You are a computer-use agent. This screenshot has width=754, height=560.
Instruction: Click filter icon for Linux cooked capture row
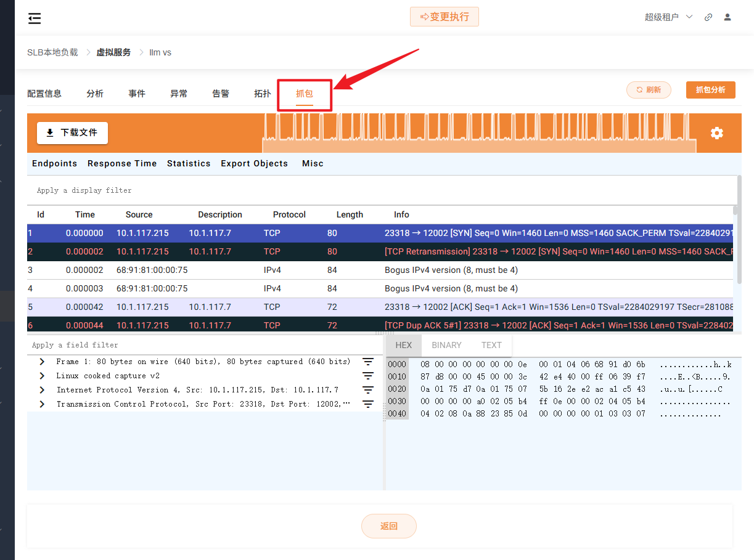point(368,376)
